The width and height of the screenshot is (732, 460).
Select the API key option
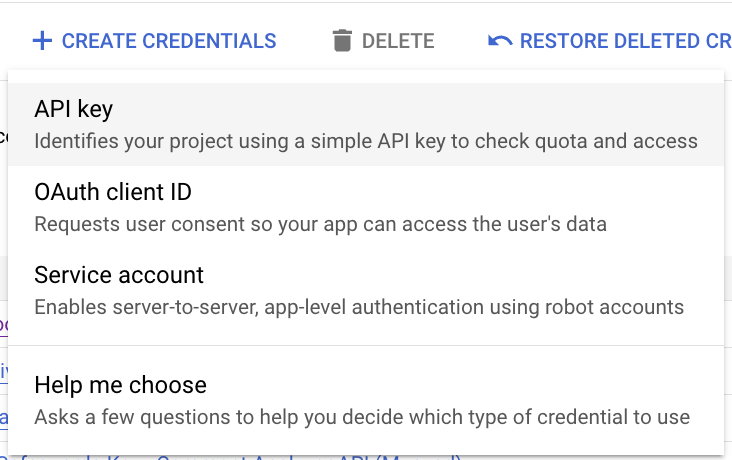click(x=366, y=124)
